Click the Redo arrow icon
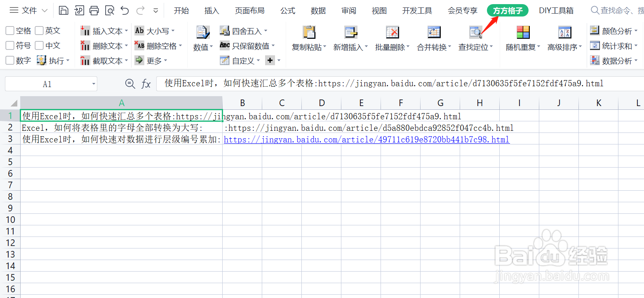 140,11
